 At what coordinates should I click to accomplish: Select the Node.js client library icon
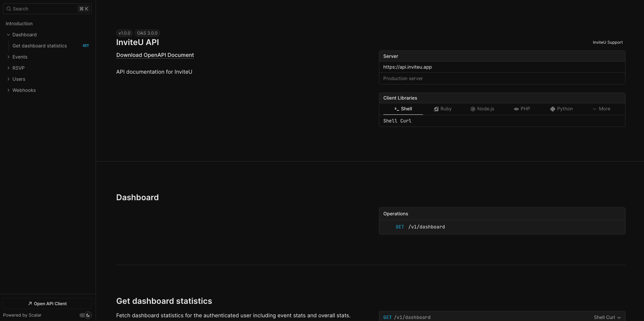(x=473, y=109)
